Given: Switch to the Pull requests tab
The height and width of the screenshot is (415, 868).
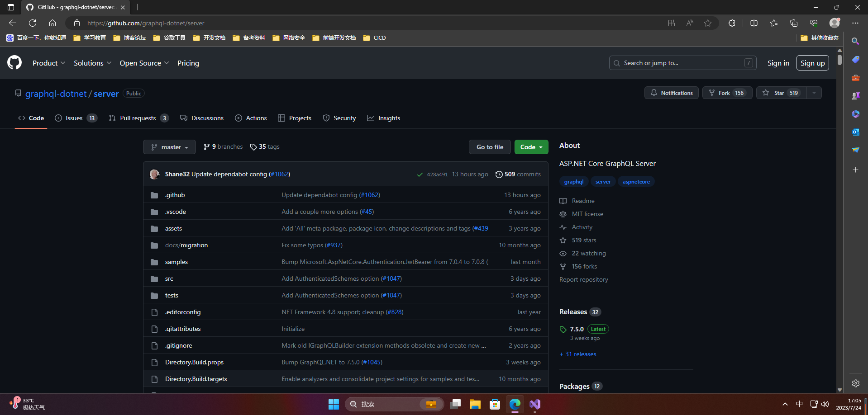Looking at the screenshot, I should pyautogui.click(x=139, y=118).
